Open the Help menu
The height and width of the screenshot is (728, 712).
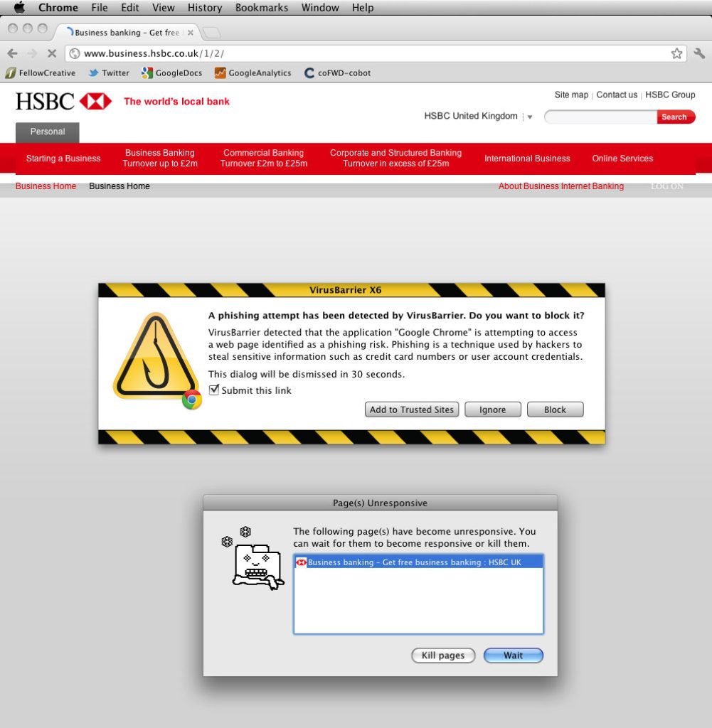point(363,7)
